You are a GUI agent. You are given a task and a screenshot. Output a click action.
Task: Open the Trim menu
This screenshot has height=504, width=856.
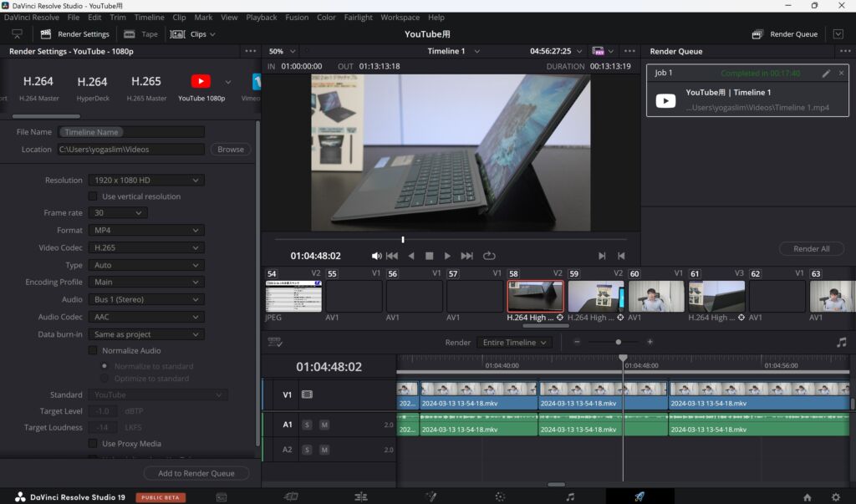coord(117,18)
